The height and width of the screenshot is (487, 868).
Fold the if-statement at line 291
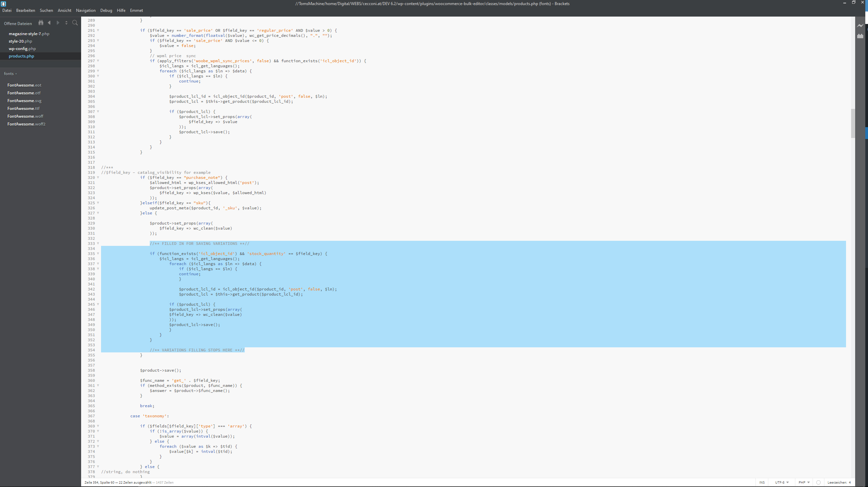point(98,30)
